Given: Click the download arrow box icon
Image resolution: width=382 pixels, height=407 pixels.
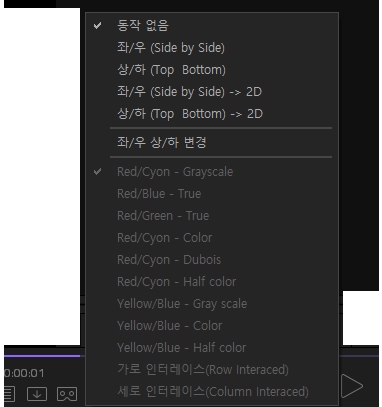Looking at the screenshot, I should coord(37,394).
